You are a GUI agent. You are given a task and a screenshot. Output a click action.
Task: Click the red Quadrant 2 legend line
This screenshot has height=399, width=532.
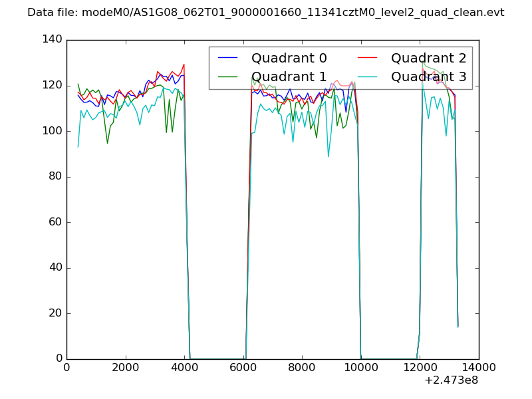368,59
